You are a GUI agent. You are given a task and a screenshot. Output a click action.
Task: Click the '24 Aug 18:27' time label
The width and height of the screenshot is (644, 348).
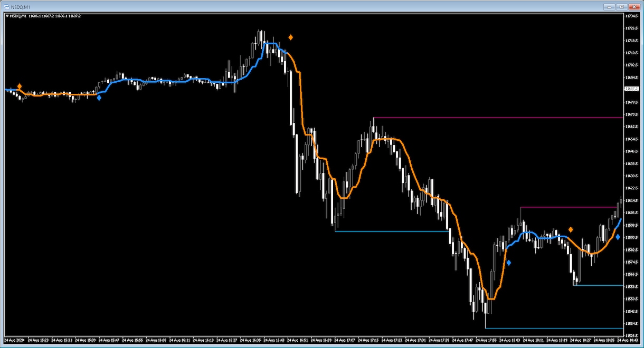581,341
